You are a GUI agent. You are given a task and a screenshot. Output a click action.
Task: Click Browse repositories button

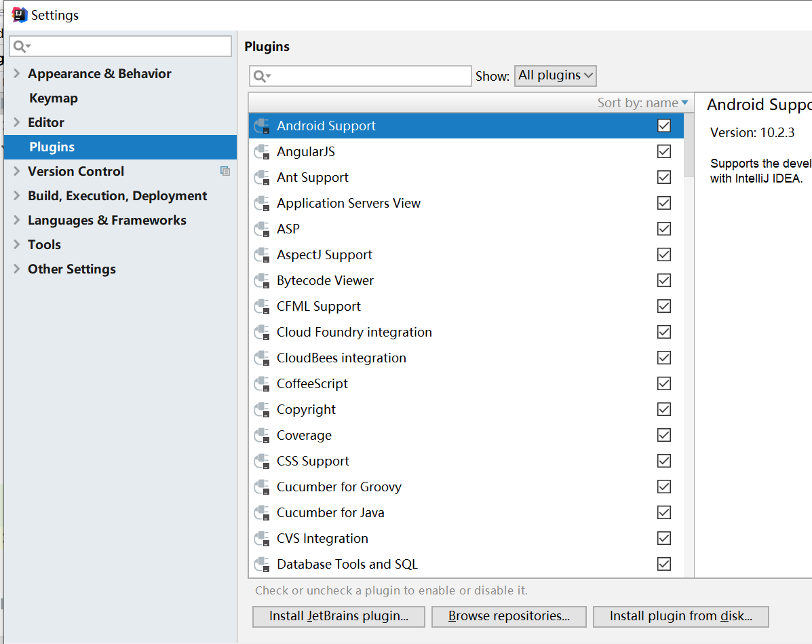click(509, 616)
